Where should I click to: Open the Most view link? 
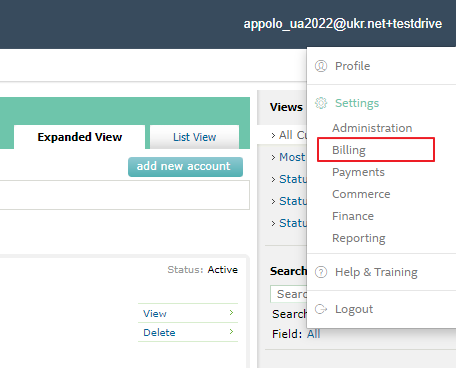tap(292, 157)
